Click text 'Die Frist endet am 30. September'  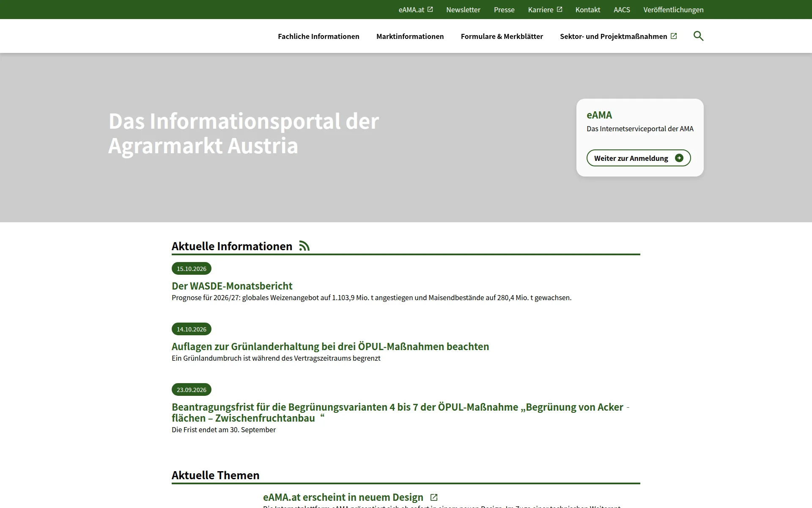click(x=224, y=430)
